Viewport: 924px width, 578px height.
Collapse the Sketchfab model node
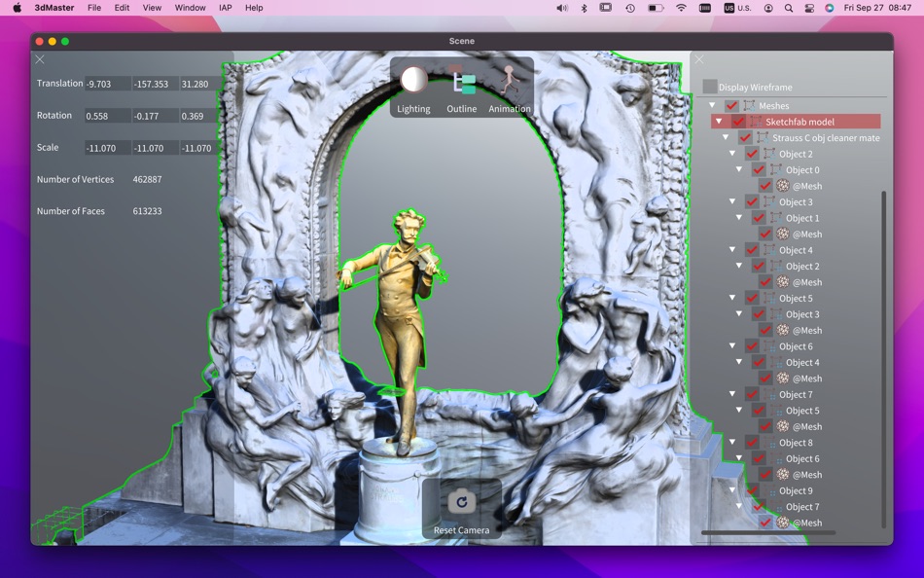[719, 121]
